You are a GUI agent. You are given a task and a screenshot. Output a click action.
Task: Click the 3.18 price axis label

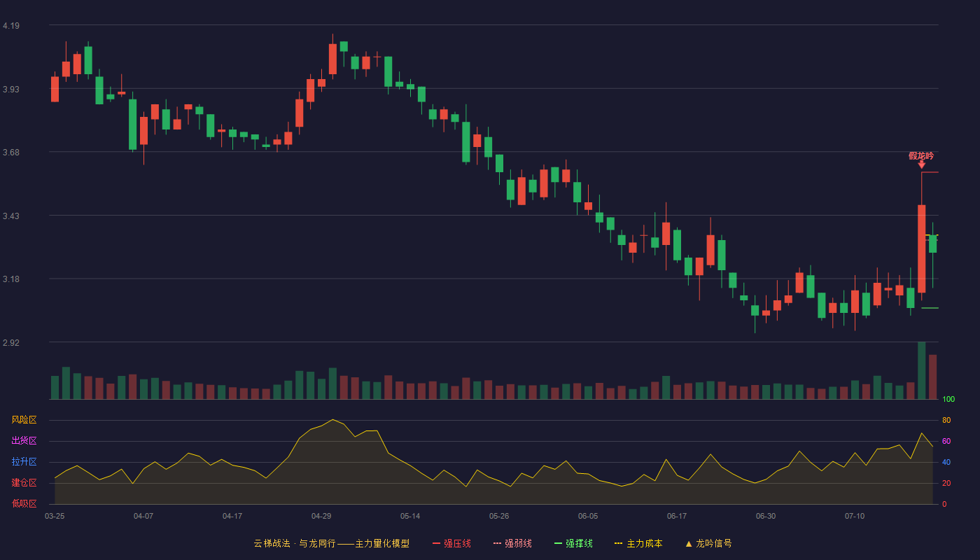coord(11,279)
